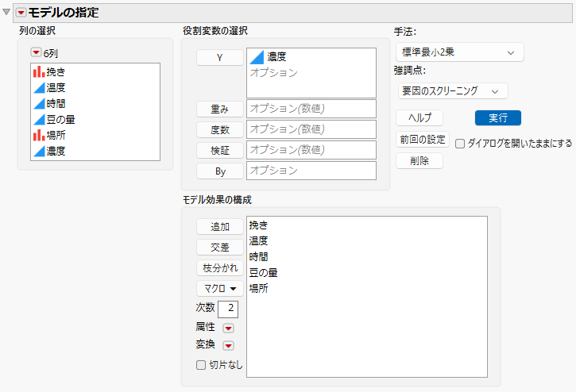Click the 次数 field showing 2

(228, 309)
